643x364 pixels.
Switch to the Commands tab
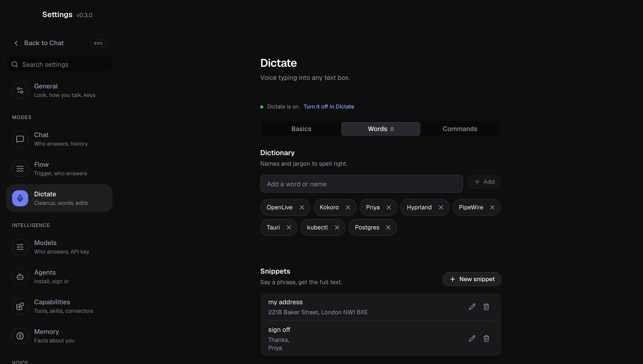(x=460, y=129)
